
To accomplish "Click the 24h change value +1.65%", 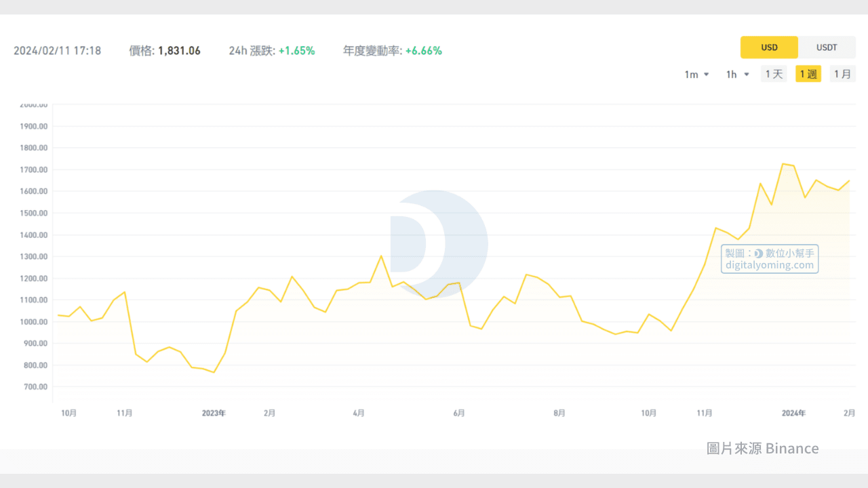I will 296,51.
